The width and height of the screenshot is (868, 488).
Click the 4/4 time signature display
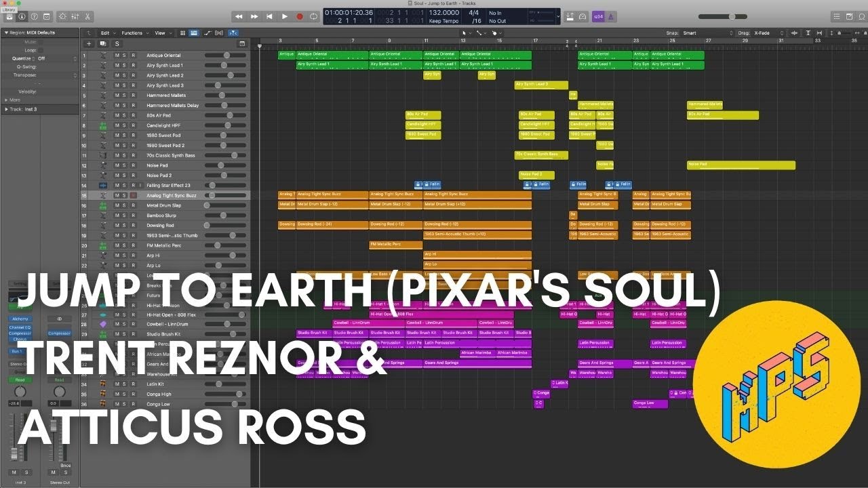pyautogui.click(x=474, y=12)
